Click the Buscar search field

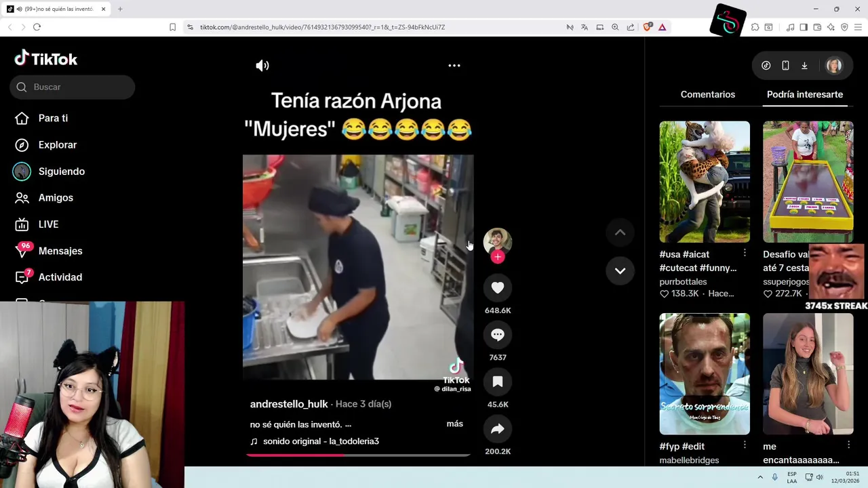click(73, 87)
